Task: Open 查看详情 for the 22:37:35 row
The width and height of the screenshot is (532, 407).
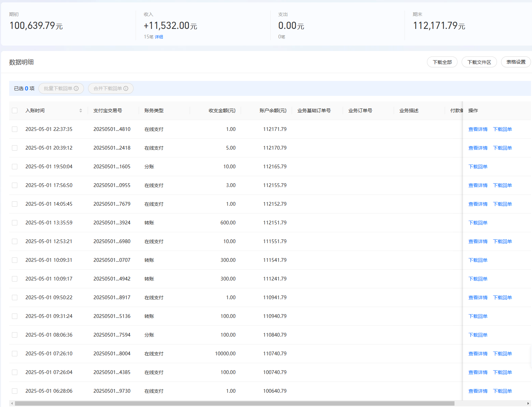Action: [x=478, y=129]
